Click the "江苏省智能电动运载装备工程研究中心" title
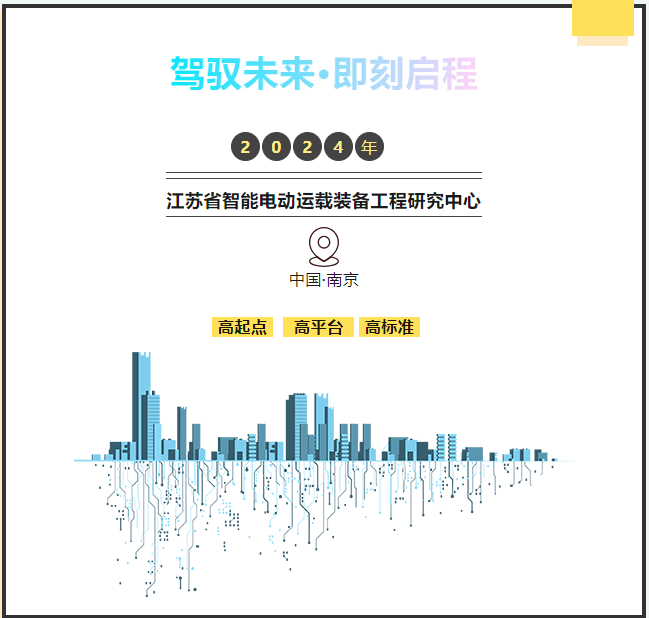 (324, 201)
